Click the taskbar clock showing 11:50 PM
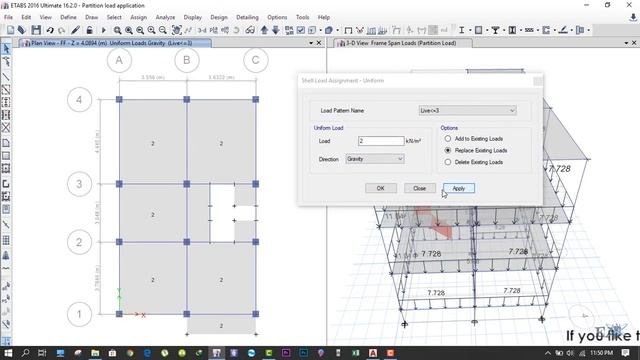This screenshot has height=360, width=640. (601, 353)
